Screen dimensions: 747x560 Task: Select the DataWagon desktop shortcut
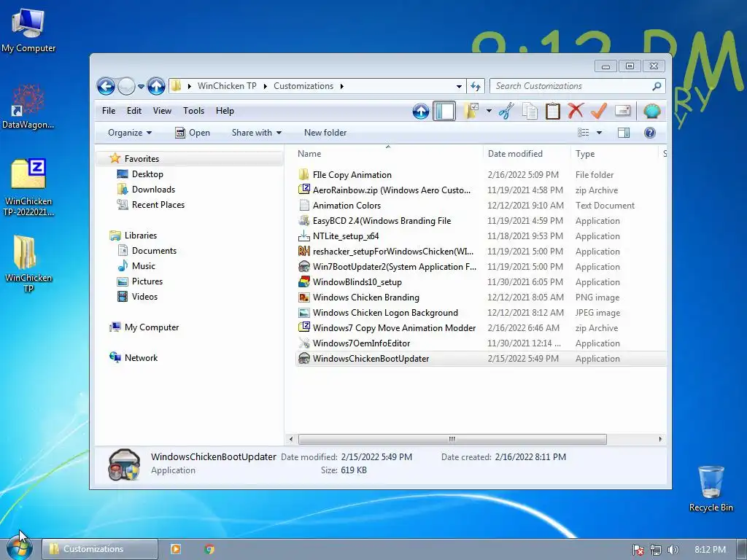pos(28,106)
